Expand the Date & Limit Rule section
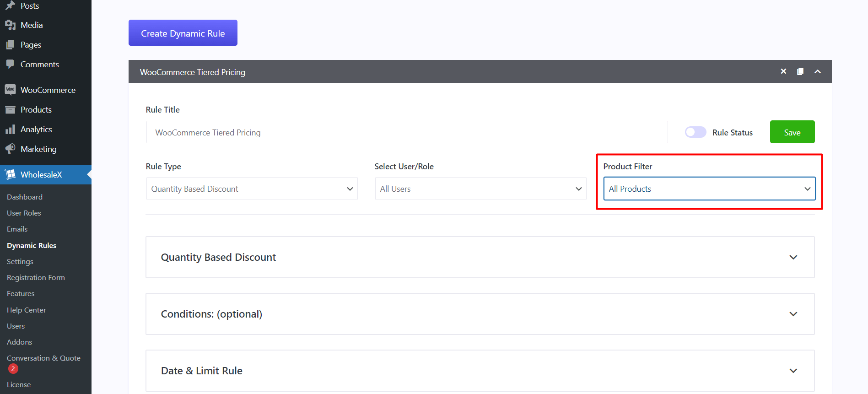Image resolution: width=868 pixels, height=394 pixels. [x=480, y=371]
